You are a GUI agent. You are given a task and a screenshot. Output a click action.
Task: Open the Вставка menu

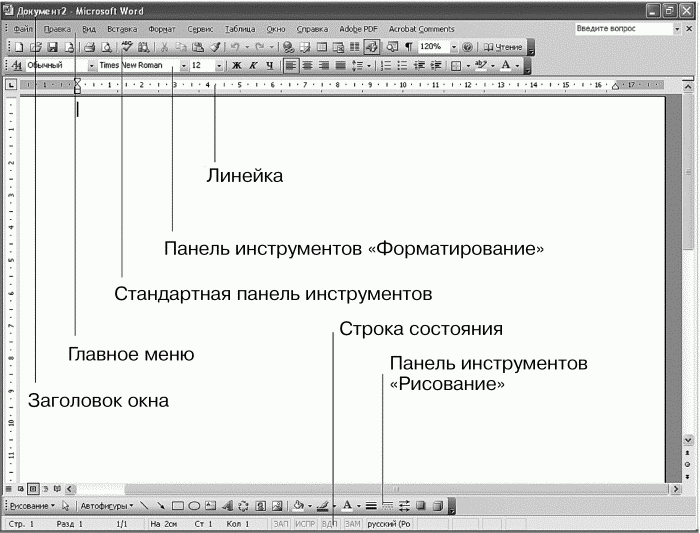coord(122,29)
